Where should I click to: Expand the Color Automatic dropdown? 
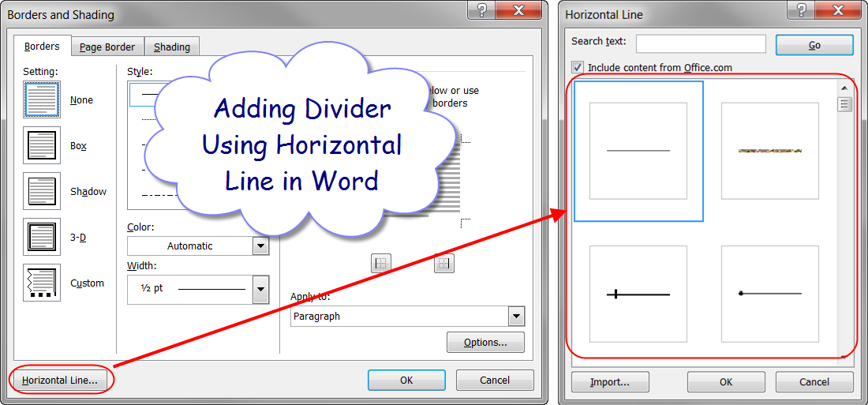click(x=260, y=246)
